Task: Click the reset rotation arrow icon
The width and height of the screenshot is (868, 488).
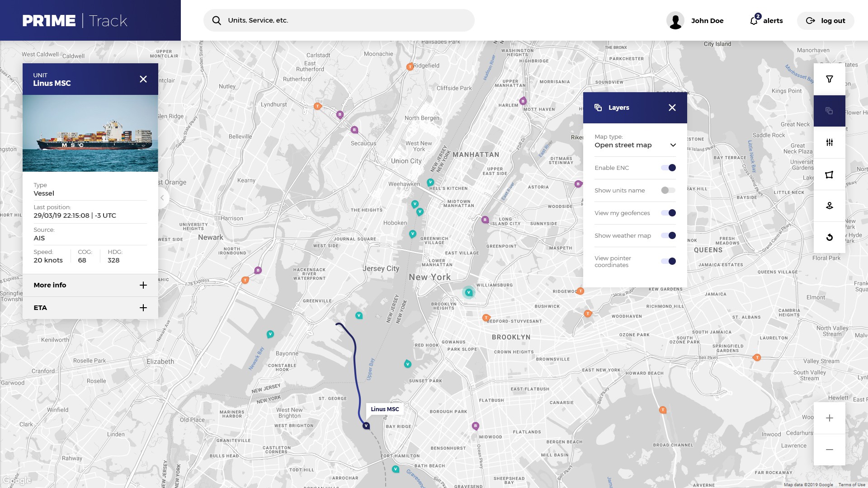Action: [x=829, y=238]
